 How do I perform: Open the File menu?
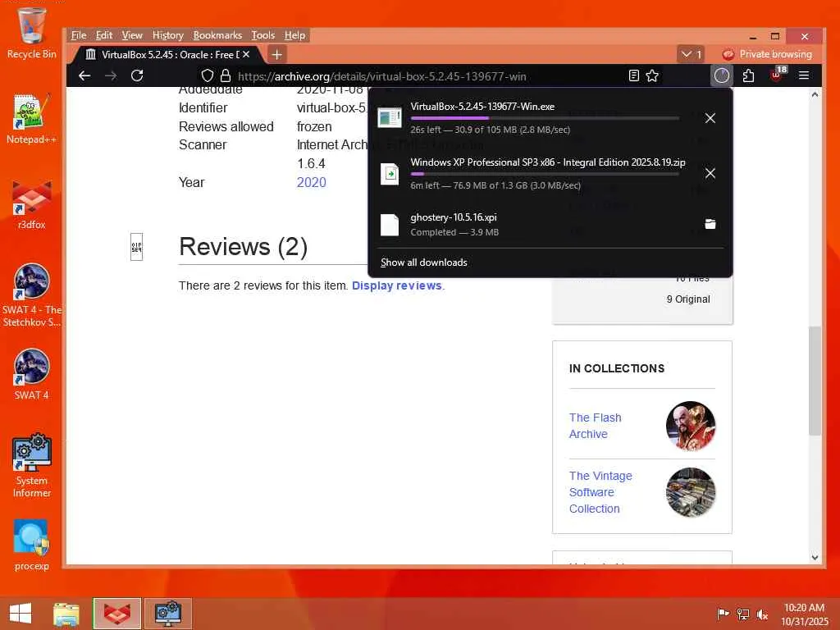pyautogui.click(x=79, y=34)
